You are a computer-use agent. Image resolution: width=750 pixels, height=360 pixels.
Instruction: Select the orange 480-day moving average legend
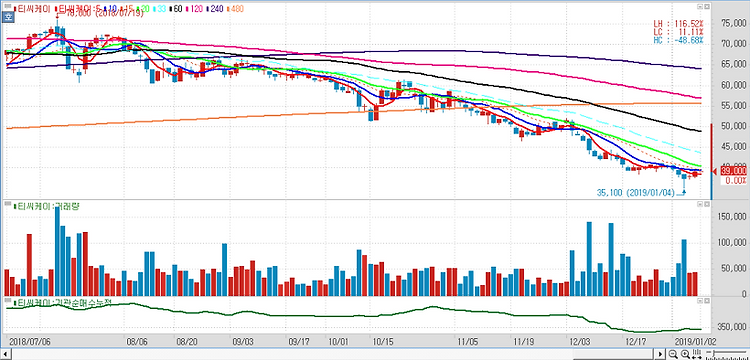235,9
